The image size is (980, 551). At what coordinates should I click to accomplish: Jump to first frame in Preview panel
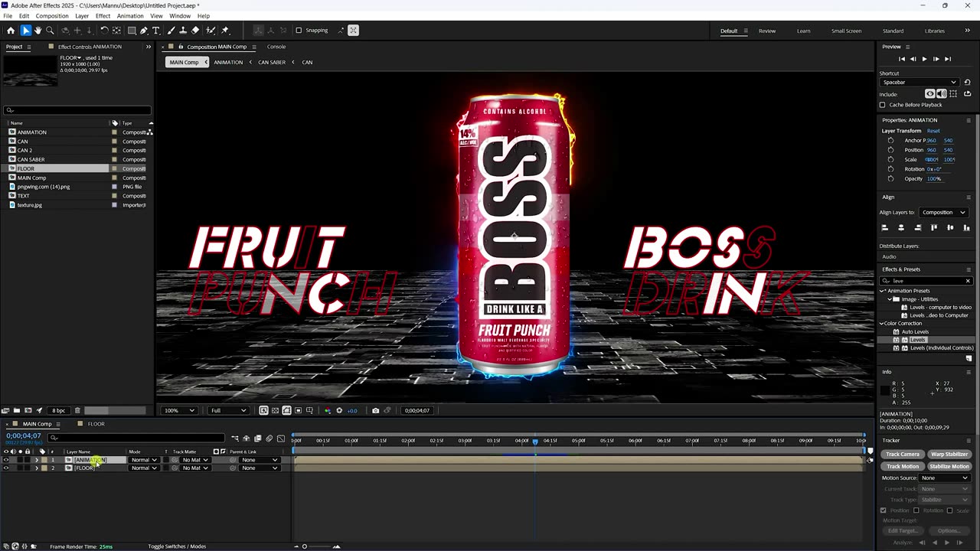click(901, 59)
